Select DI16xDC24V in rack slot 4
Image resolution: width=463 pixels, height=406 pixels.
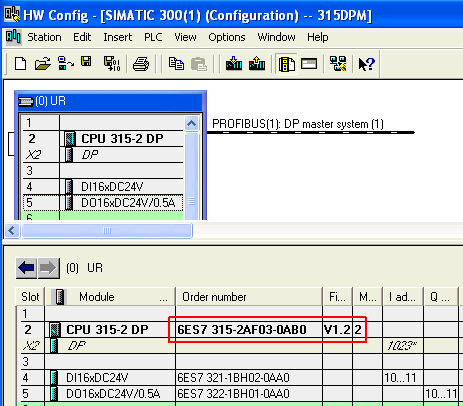tap(103, 186)
